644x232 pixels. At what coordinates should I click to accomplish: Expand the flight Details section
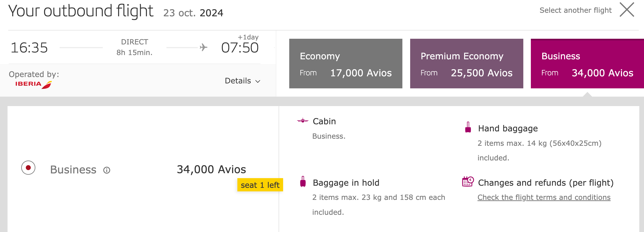pyautogui.click(x=242, y=81)
